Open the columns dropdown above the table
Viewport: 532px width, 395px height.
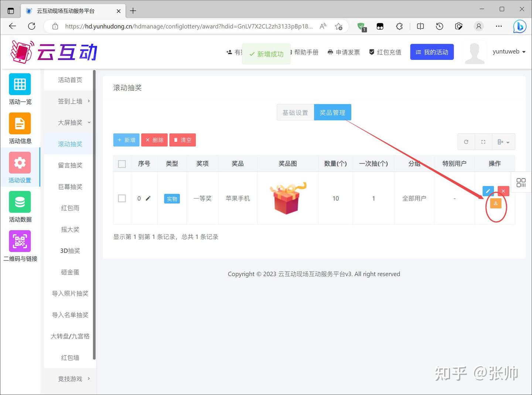pyautogui.click(x=503, y=142)
